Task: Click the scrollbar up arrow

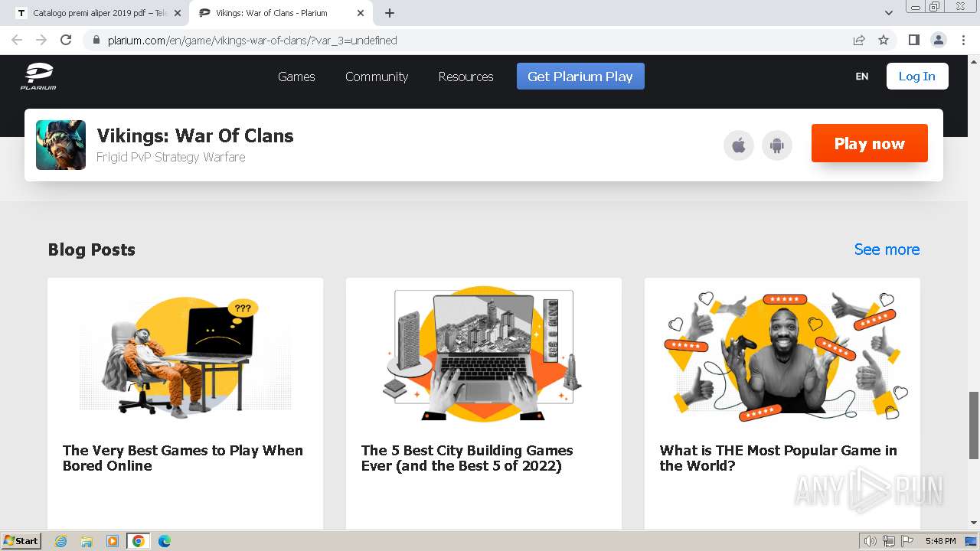Action: (974, 60)
